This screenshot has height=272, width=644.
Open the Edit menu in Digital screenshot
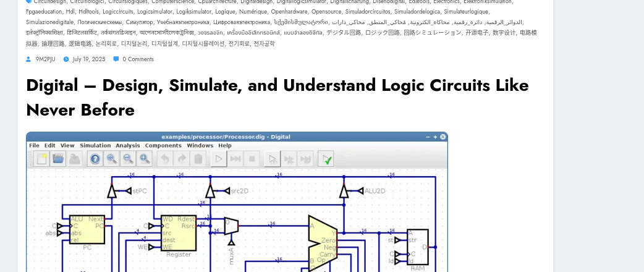click(49, 145)
